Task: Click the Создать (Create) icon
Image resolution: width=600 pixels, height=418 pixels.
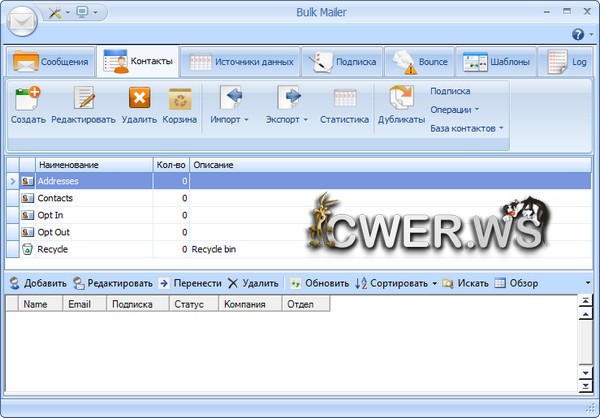Action: (28, 98)
